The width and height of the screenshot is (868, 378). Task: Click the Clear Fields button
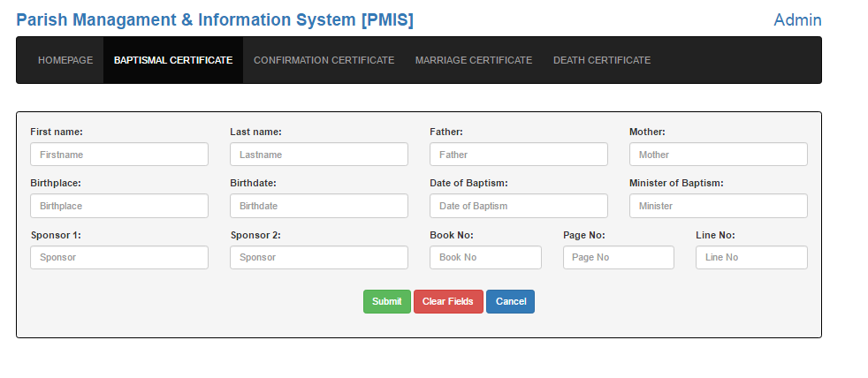[x=448, y=302]
